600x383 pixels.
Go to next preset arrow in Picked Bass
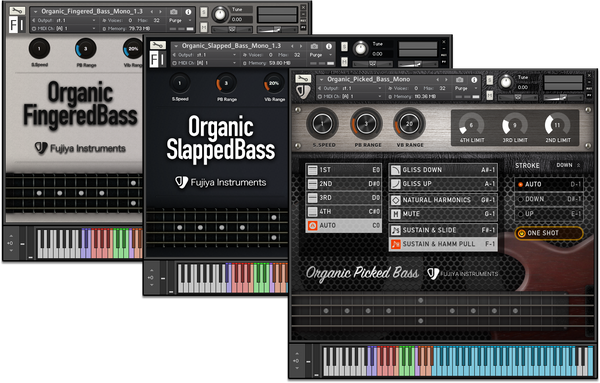(x=447, y=80)
